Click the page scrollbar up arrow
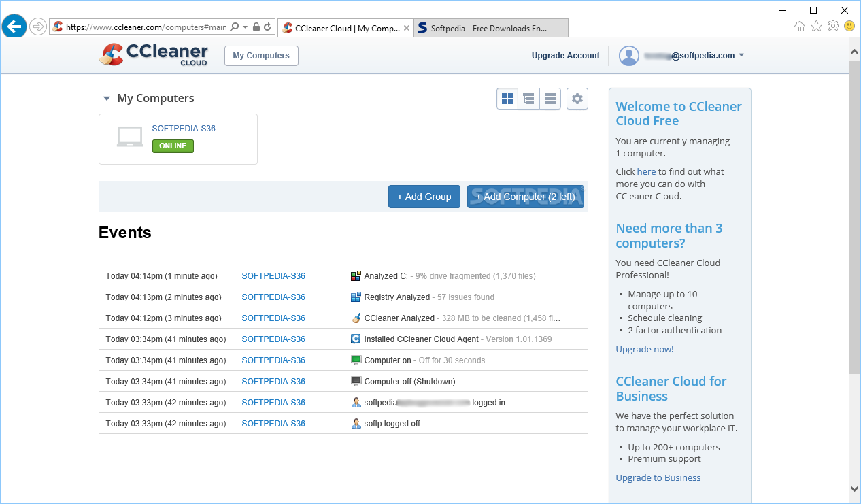The width and height of the screenshot is (861, 504). [x=854, y=51]
